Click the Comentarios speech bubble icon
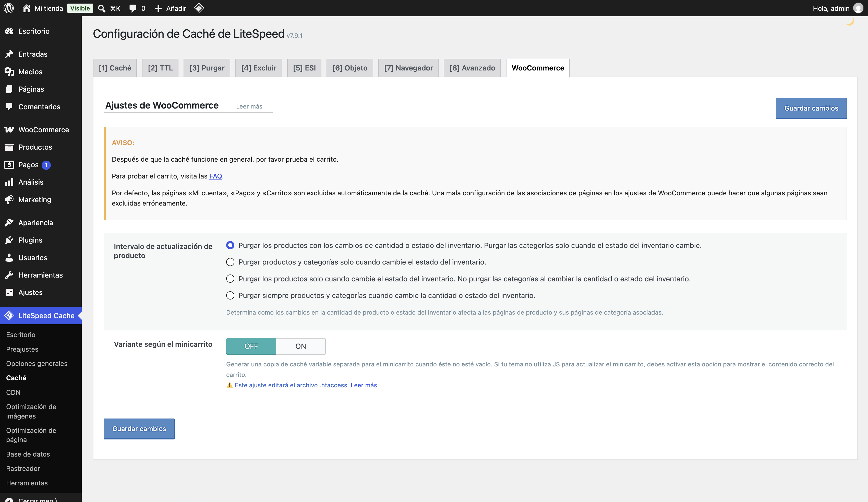 point(9,106)
